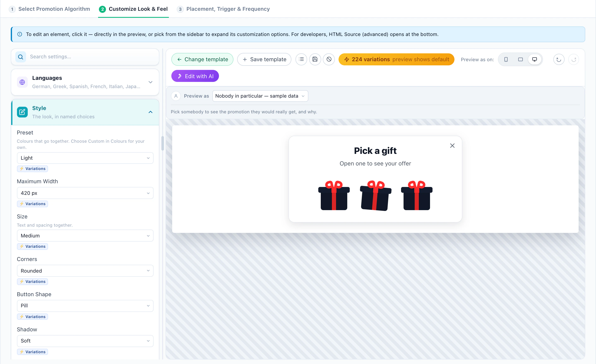Click the info icon in the blue banner
The height and width of the screenshot is (364, 596).
pyautogui.click(x=20, y=34)
